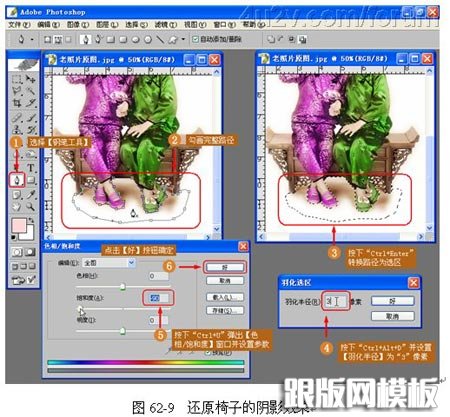Open the 图像 menu
450x417 pixels.
(x=78, y=25)
